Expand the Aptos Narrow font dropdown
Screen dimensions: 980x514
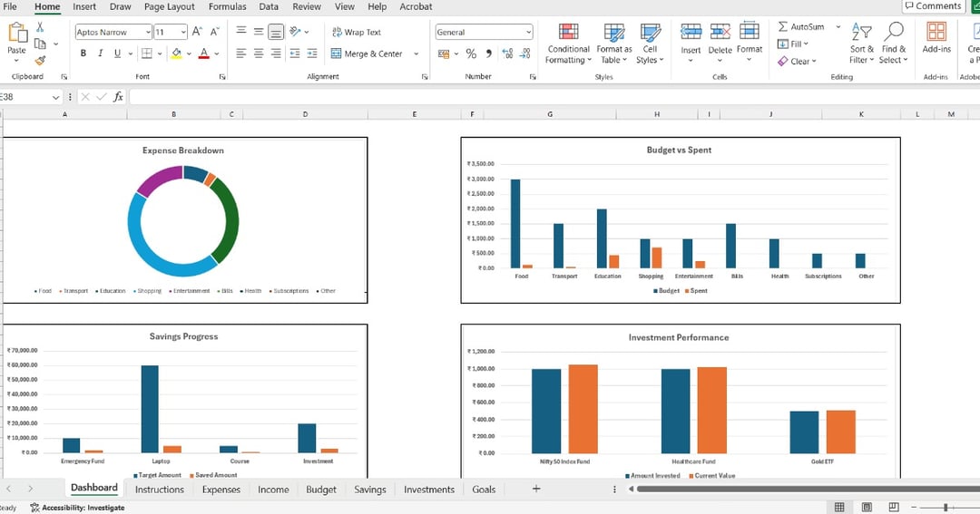tap(148, 32)
